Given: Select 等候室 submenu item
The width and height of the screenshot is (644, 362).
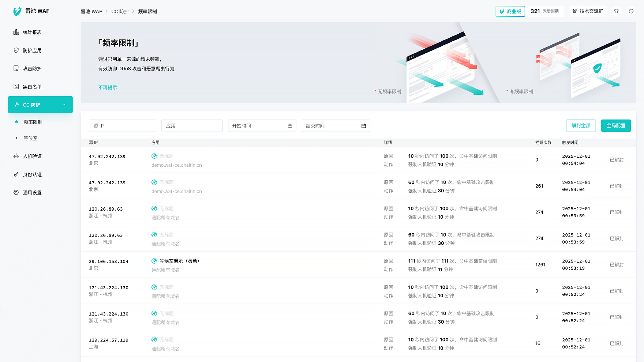Looking at the screenshot, I should (x=31, y=138).
